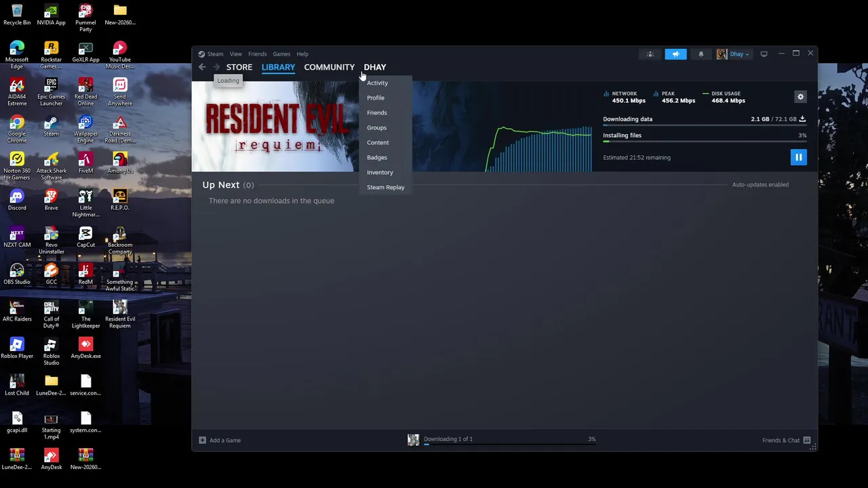This screenshot has height=488, width=868.
Task: Open downloads settings gear icon
Action: coord(800,97)
